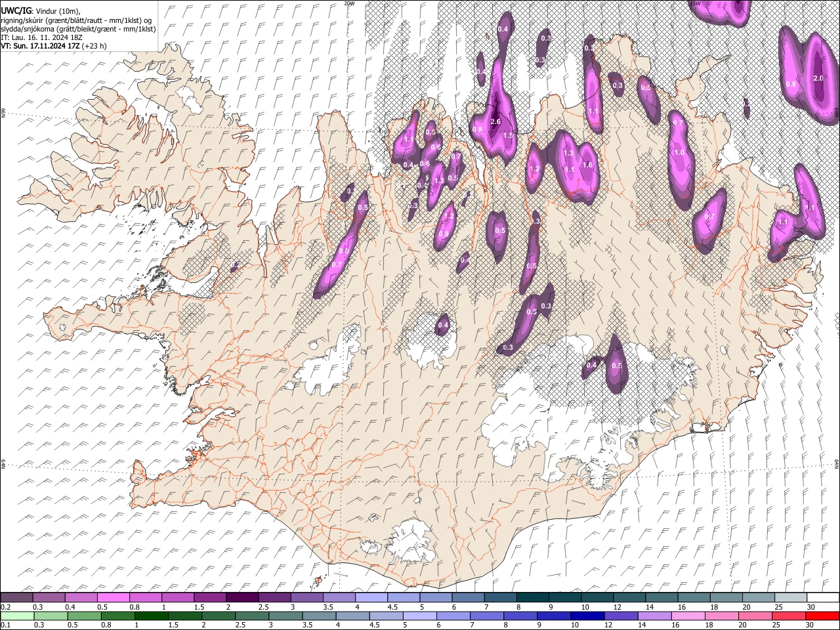The width and height of the screenshot is (840, 630).
Task: Click the "1.0" snowfall value on the map
Action: click(679, 152)
